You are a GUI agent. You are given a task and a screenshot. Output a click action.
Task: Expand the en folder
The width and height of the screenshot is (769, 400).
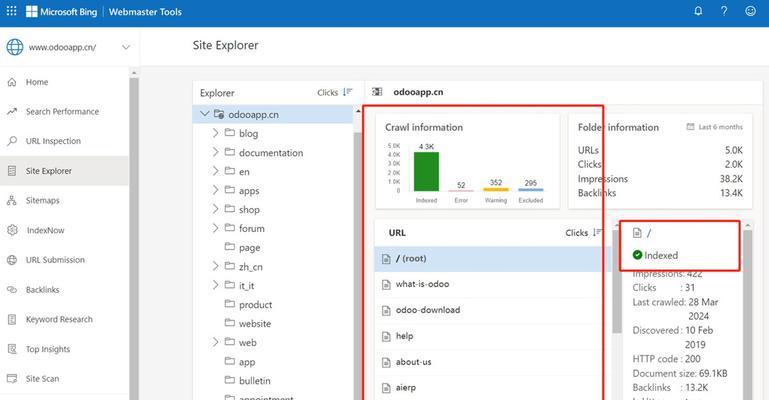215,171
